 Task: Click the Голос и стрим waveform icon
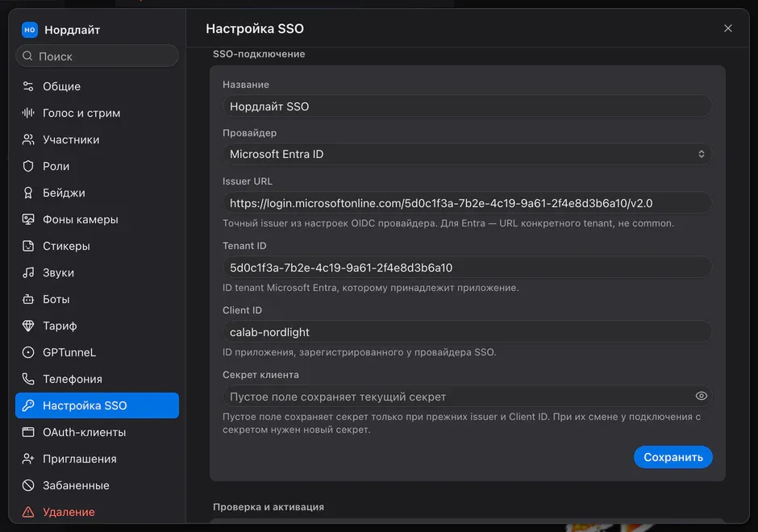pos(28,113)
